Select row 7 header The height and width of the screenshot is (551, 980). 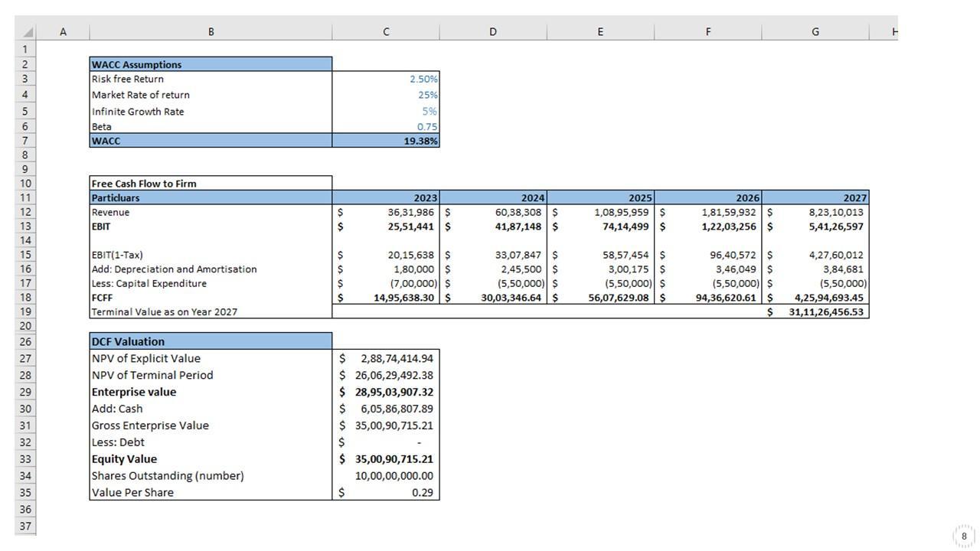[24, 141]
